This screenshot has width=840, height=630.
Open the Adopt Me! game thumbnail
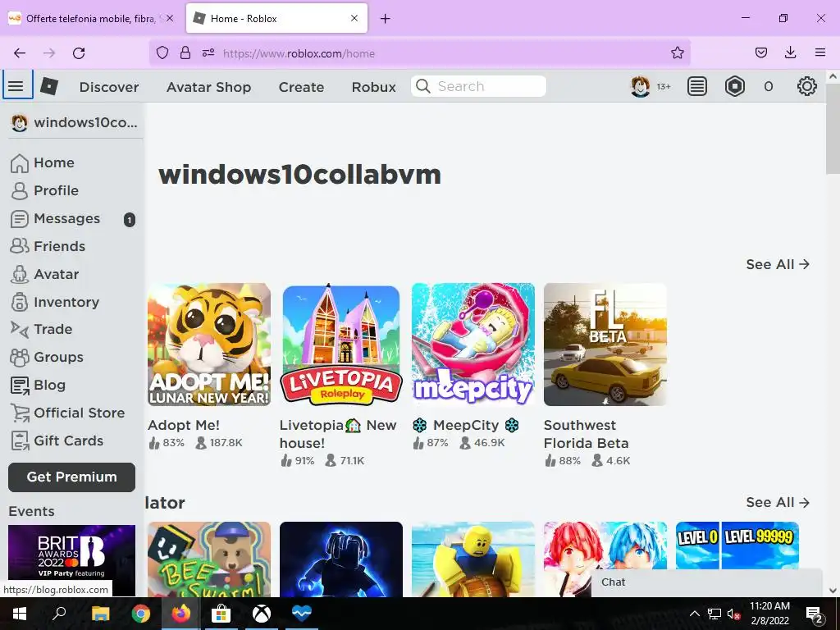click(x=209, y=345)
